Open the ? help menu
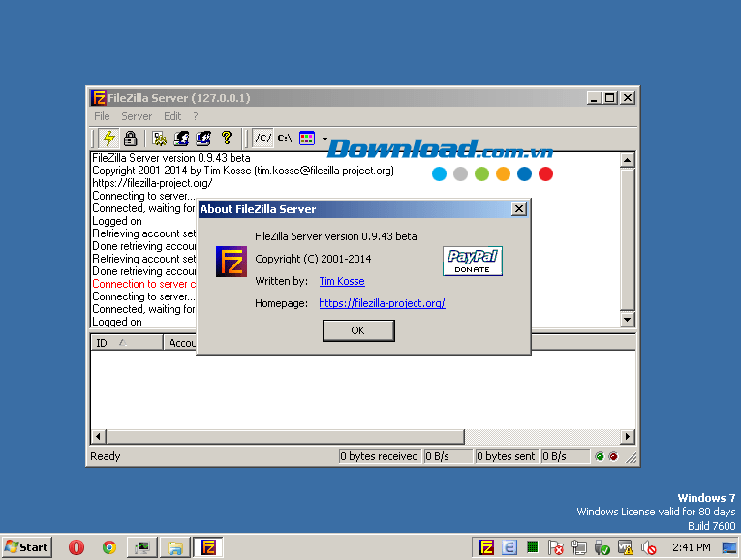 click(195, 116)
